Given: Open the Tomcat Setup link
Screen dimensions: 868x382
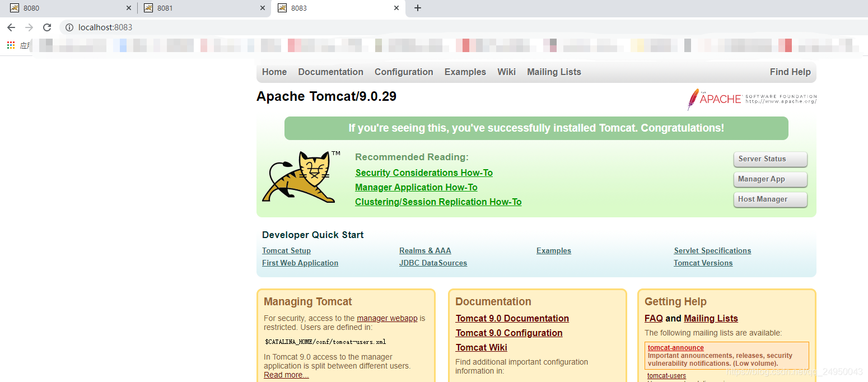Looking at the screenshot, I should pos(286,250).
